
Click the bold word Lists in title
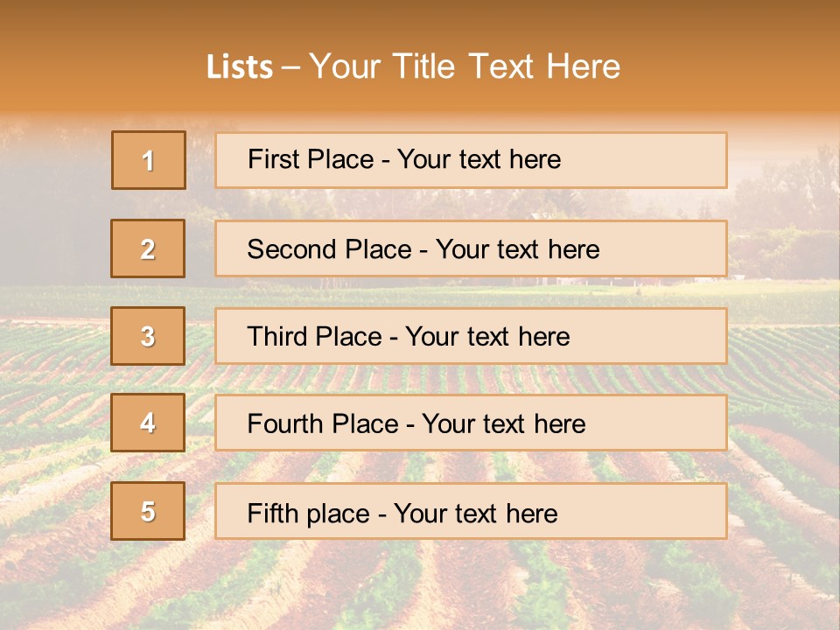[x=240, y=66]
